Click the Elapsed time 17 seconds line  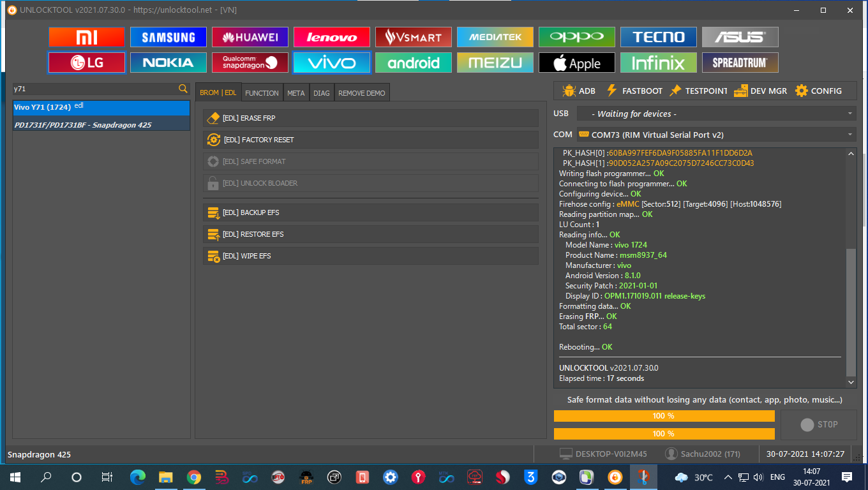click(601, 378)
